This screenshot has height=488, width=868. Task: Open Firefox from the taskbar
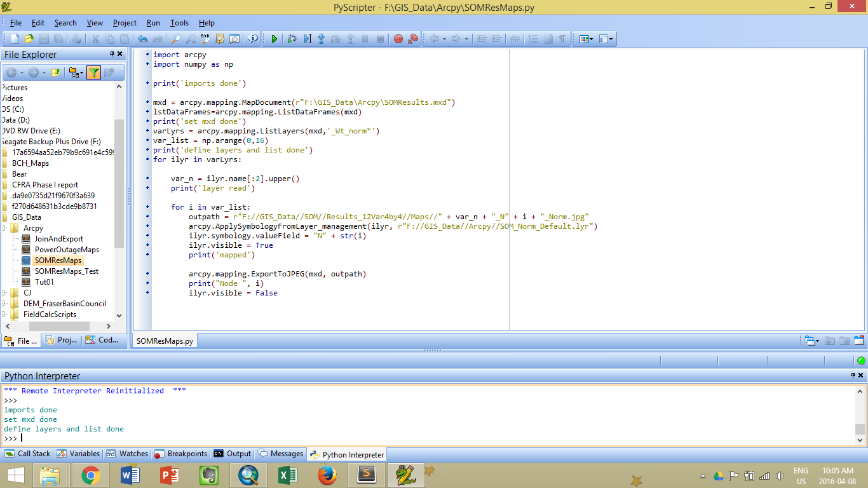click(327, 475)
